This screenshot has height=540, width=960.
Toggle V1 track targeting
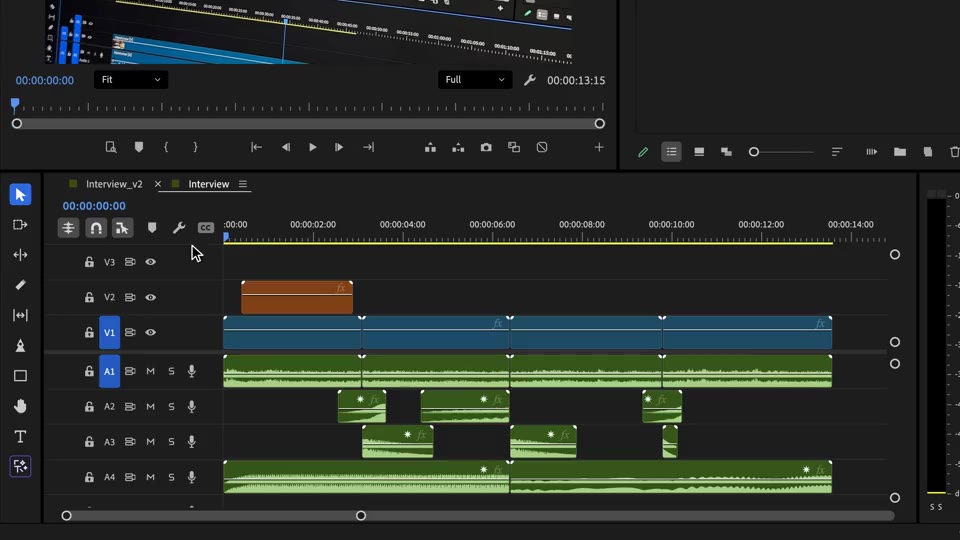point(110,332)
